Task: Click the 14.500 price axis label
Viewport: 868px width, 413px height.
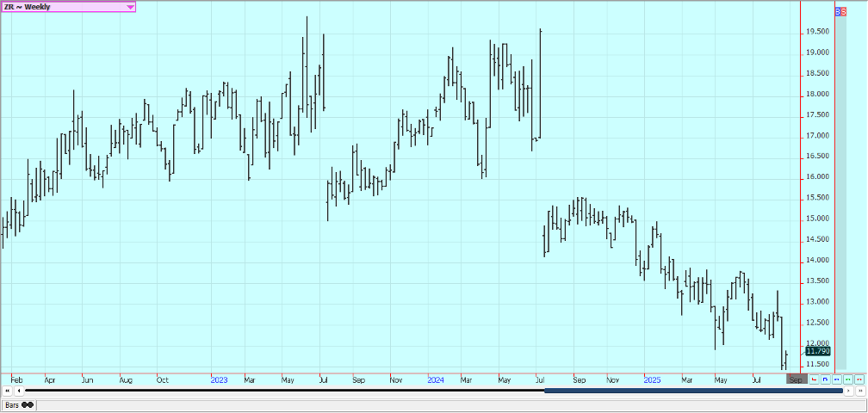Action: (x=817, y=239)
